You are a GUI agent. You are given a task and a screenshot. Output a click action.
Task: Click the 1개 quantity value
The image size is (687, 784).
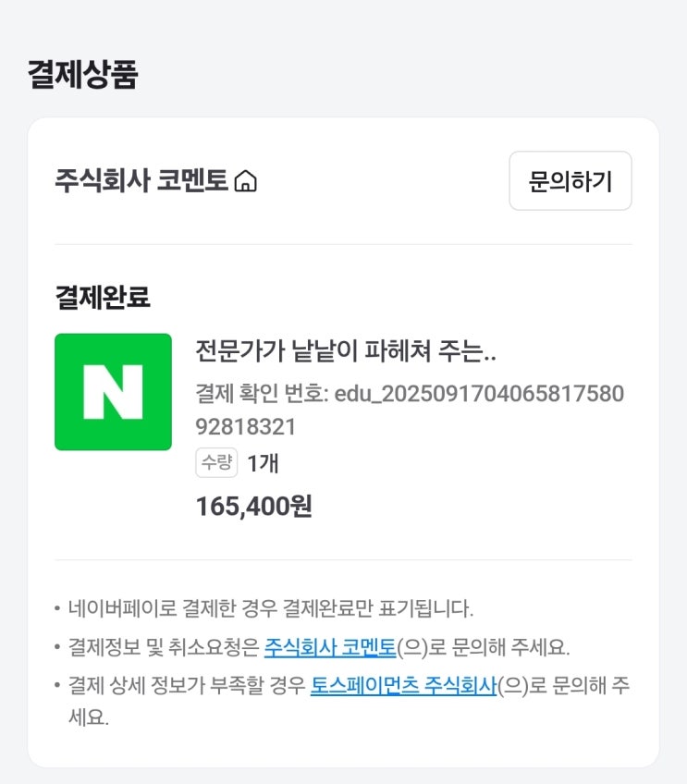click(263, 462)
